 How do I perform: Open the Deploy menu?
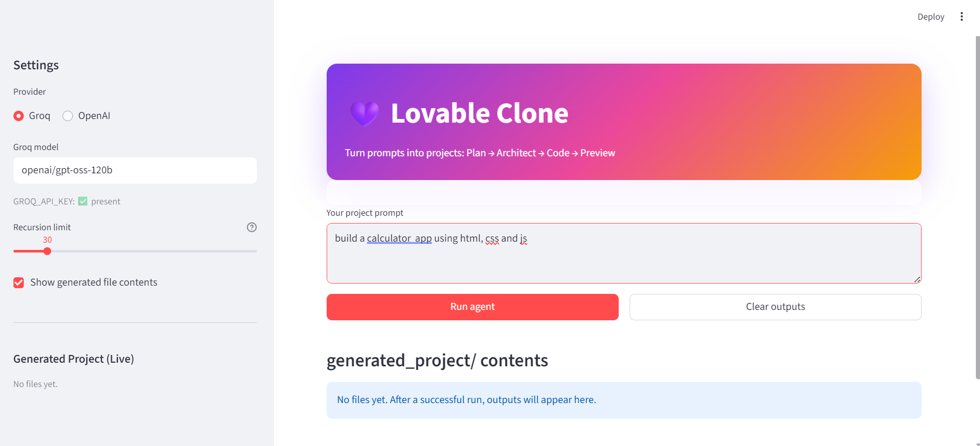tap(930, 16)
